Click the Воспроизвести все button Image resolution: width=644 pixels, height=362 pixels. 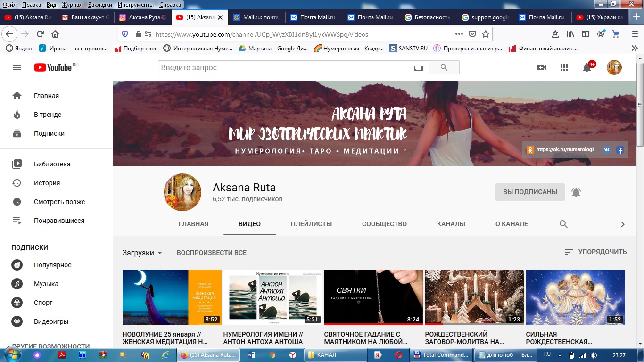tap(212, 253)
